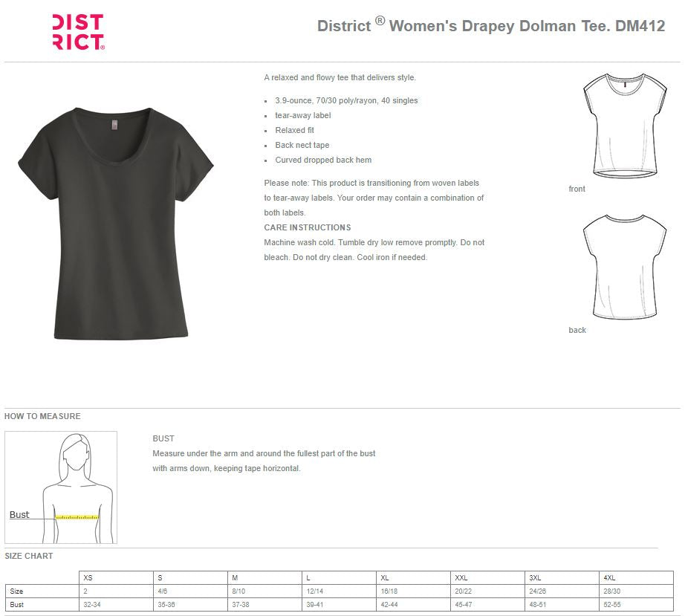
Task: Click the 'front' caption label
Action: click(x=577, y=189)
